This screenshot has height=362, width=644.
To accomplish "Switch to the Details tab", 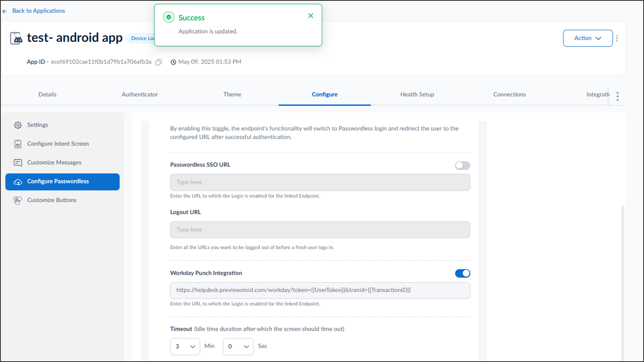I will click(47, 94).
